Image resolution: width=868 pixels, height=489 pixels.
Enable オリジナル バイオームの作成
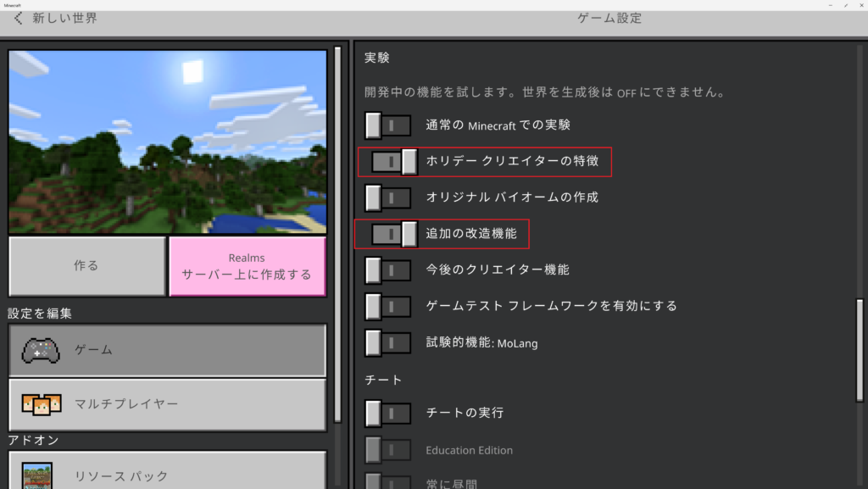pyautogui.click(x=387, y=197)
